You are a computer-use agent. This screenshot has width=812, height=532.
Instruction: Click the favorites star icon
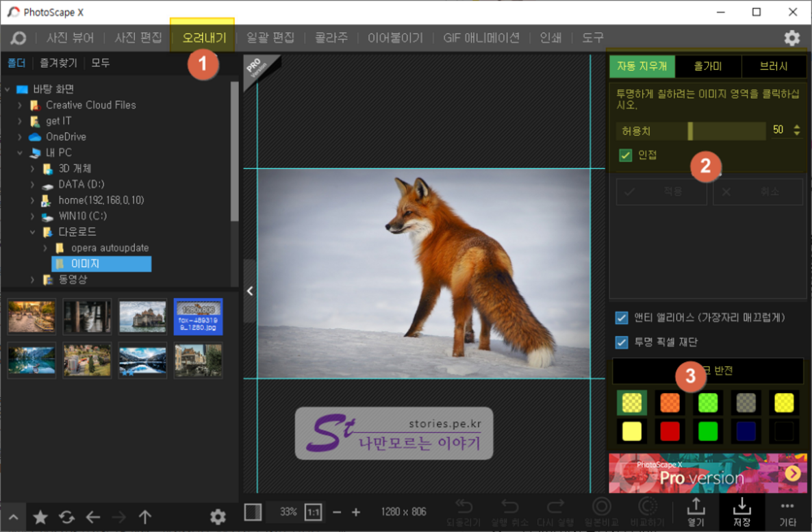coord(40,518)
